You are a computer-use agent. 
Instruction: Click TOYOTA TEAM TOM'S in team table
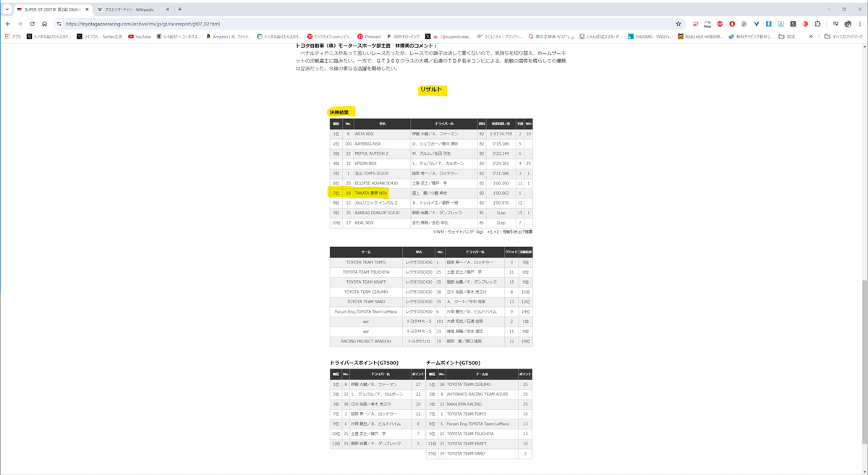click(366, 262)
